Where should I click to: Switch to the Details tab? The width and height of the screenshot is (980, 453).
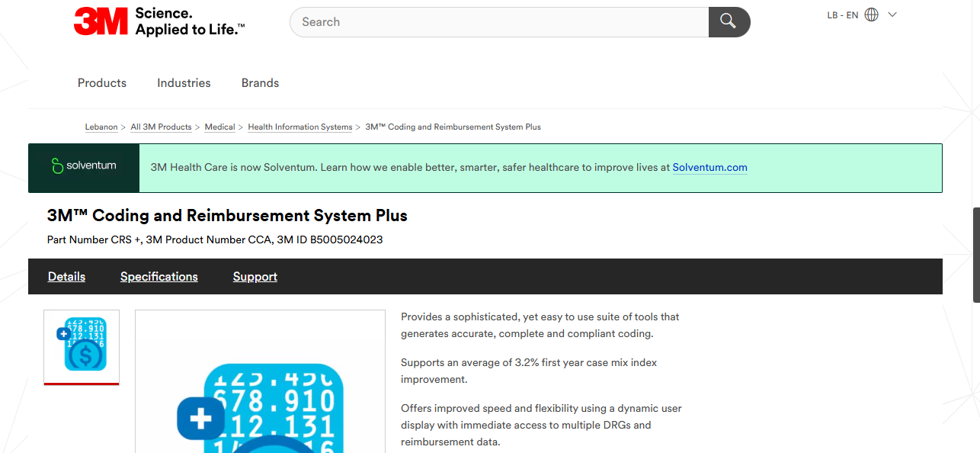(66, 277)
